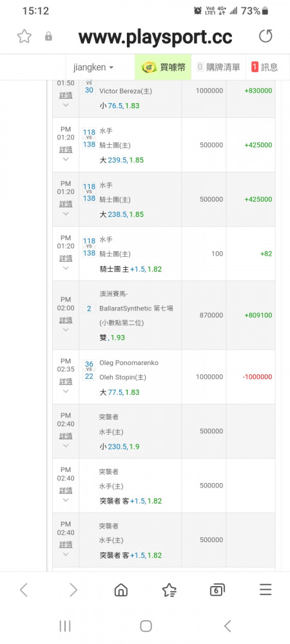
Task: Click 詳情 link for the 大 239.5 bet
Action: coord(66,149)
